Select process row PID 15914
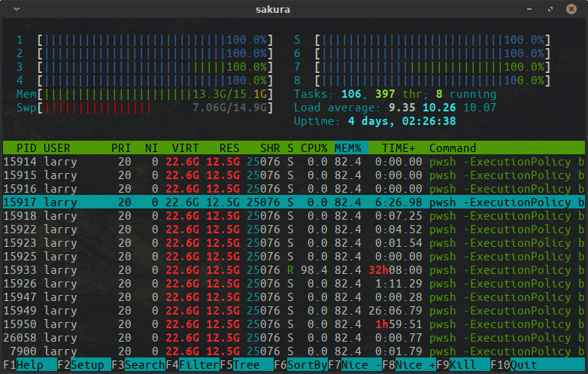This screenshot has height=374, width=588. point(294,162)
